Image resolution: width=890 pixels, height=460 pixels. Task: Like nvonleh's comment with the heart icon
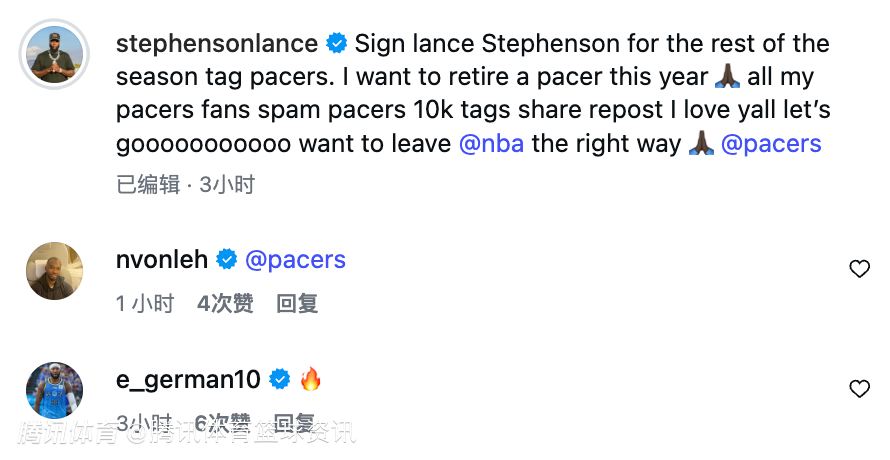point(859,268)
